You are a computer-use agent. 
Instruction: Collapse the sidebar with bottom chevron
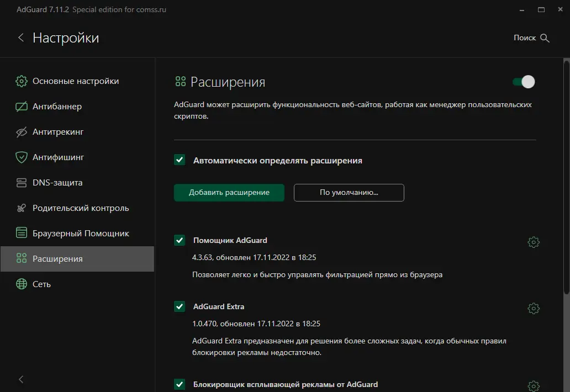(x=21, y=379)
